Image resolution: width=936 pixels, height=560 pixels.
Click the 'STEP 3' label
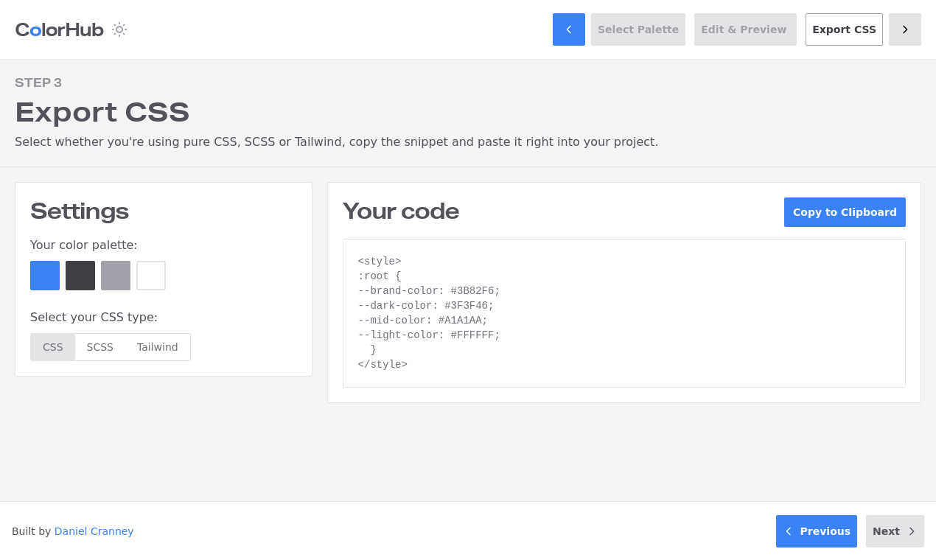(38, 83)
